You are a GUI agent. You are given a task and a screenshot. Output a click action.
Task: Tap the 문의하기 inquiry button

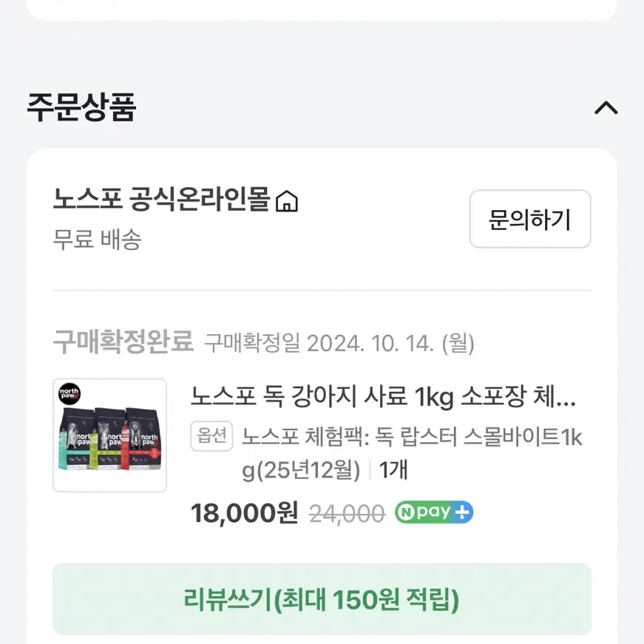(x=530, y=219)
